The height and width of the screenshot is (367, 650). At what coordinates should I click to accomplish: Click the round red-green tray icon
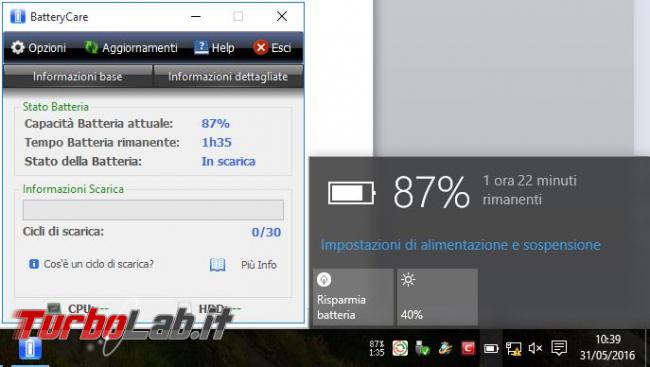pyautogui.click(x=400, y=348)
